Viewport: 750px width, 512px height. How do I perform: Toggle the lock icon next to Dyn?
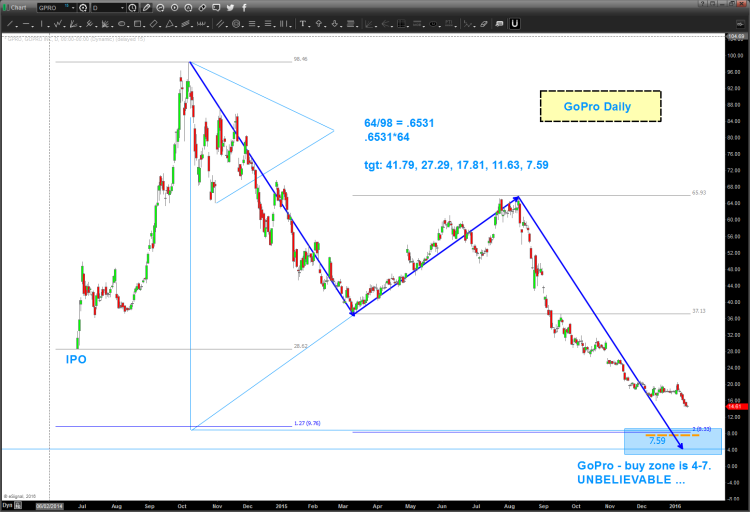click(18, 505)
